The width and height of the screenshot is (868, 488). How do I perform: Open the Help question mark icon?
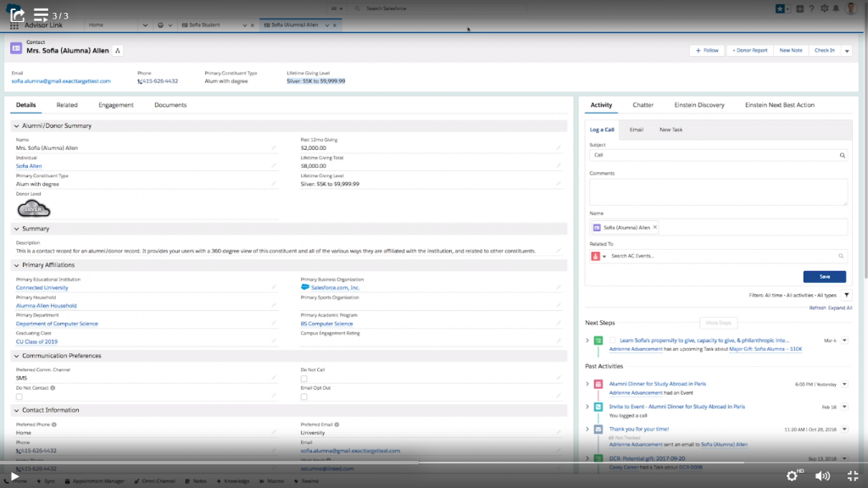point(811,8)
